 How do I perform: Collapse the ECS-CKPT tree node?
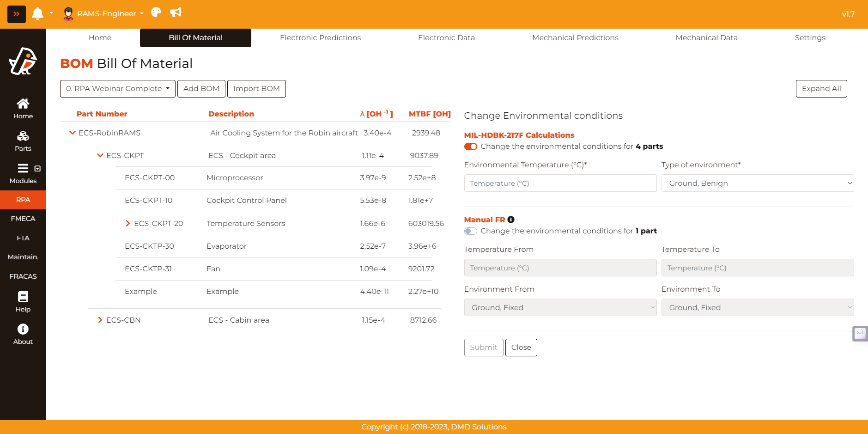click(100, 155)
